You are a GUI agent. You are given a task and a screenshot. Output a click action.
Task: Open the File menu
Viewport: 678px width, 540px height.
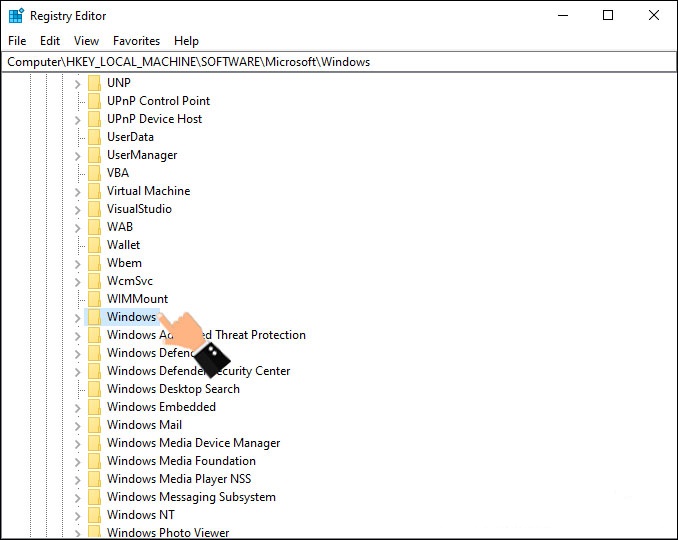(17, 41)
